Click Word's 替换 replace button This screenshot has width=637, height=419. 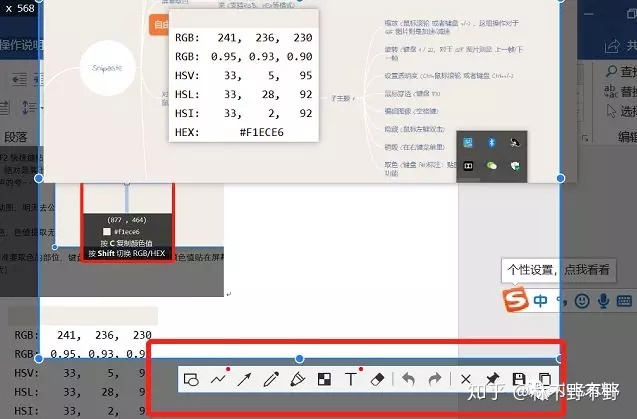click(621, 91)
